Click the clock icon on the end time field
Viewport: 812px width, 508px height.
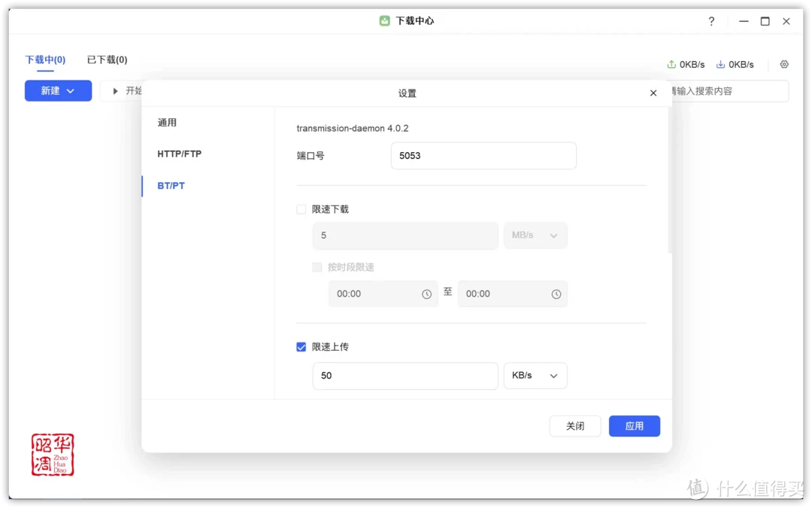point(556,294)
